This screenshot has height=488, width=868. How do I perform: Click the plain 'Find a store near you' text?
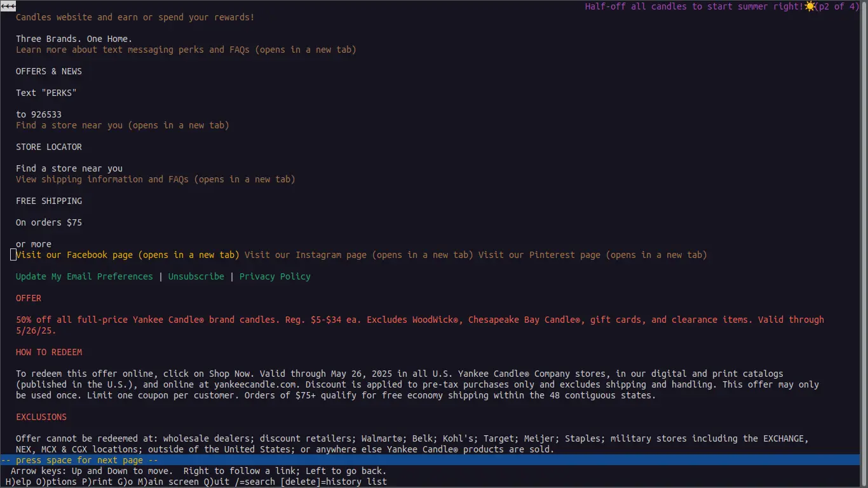[x=69, y=168]
